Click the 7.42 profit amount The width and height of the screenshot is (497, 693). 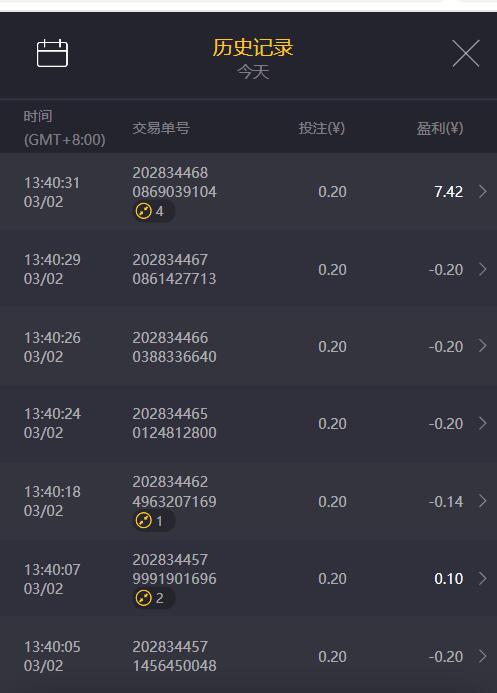click(x=448, y=192)
